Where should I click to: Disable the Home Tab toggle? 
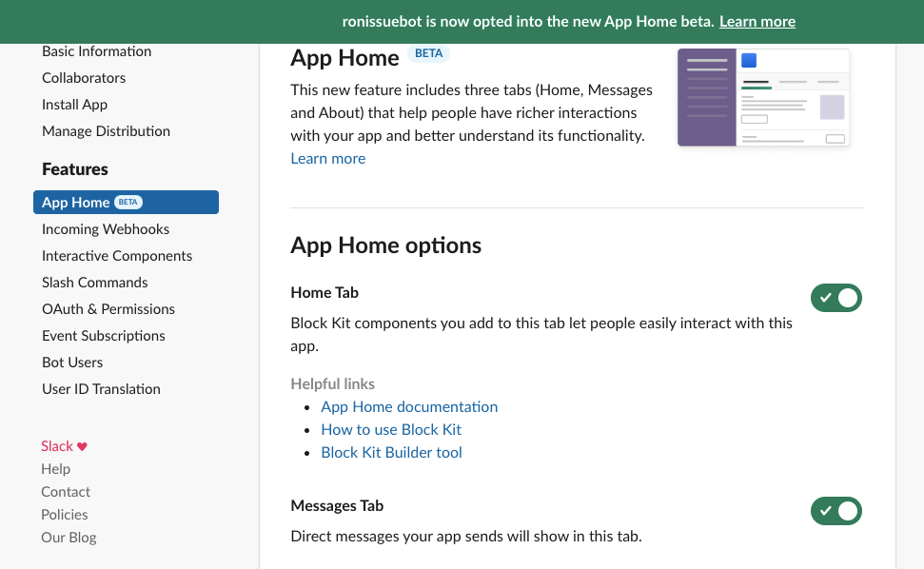click(x=836, y=298)
